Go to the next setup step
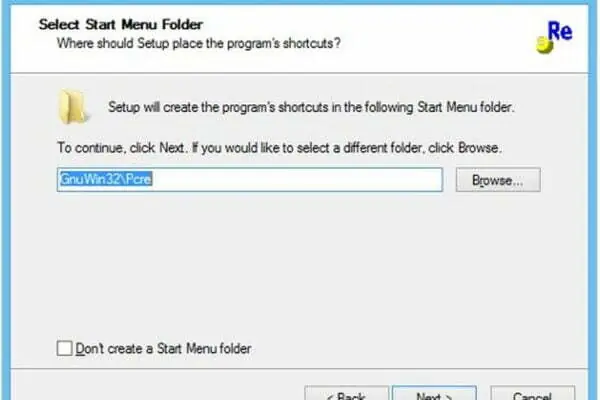Screen dimensions: 600x400 coord(434,393)
